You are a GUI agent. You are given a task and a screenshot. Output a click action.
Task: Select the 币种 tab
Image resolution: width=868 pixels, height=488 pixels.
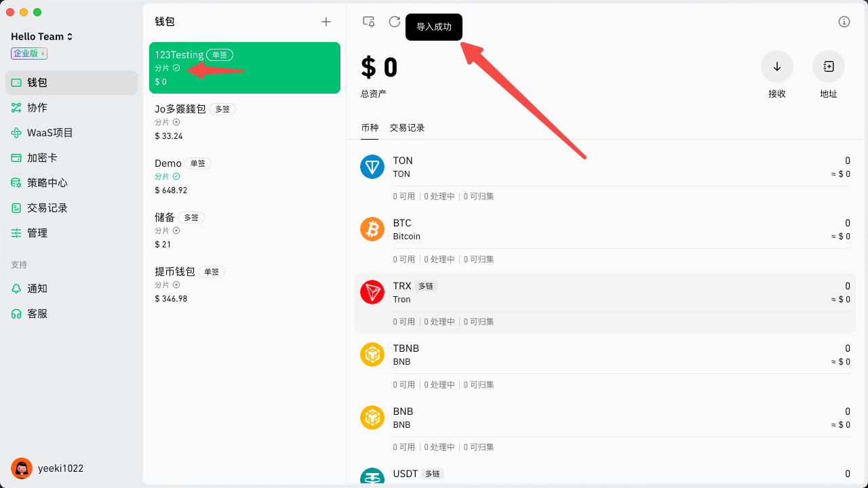click(370, 127)
